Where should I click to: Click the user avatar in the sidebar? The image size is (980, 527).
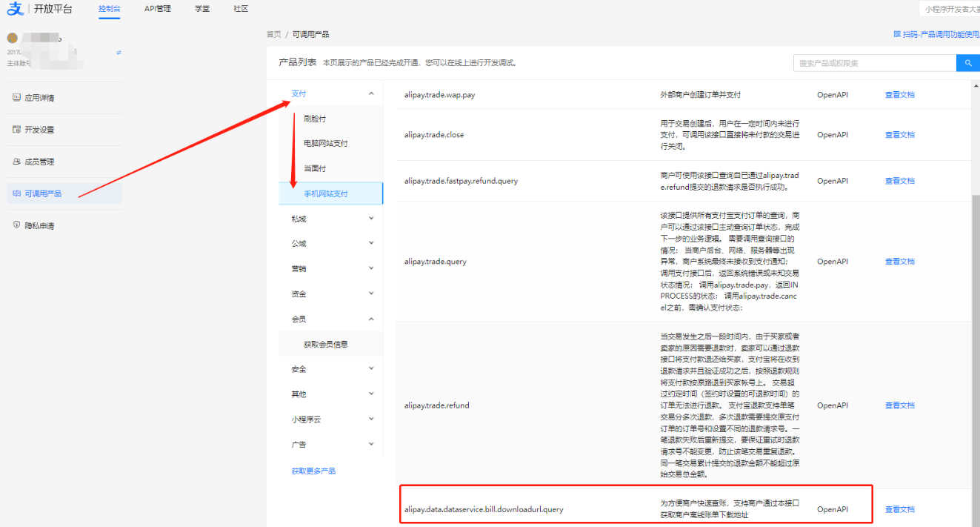13,38
